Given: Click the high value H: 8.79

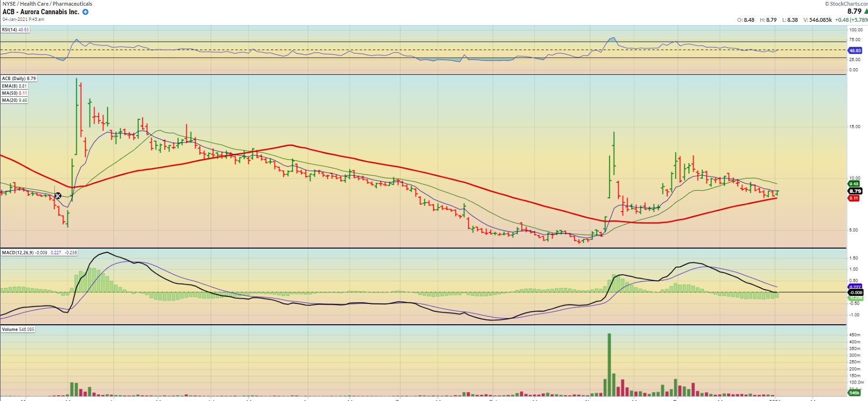Looking at the screenshot, I should click(x=768, y=20).
